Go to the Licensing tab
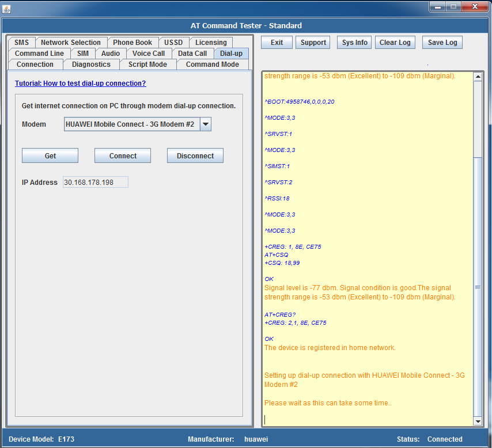Screen dimensions: 492x448 [211, 43]
